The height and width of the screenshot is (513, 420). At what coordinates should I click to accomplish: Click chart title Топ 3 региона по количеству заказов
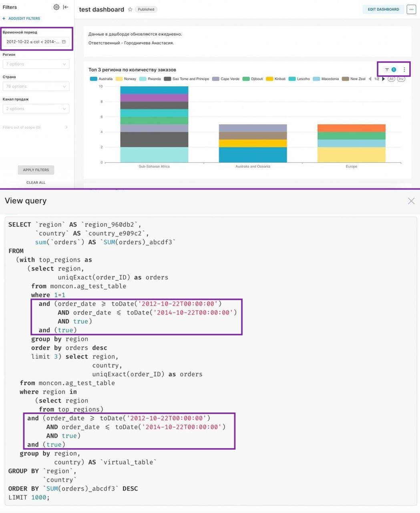click(132, 70)
